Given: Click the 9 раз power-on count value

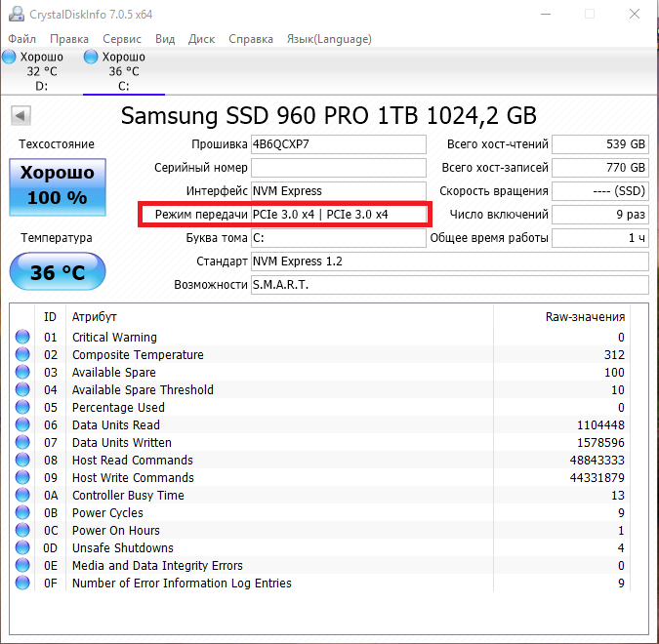Looking at the screenshot, I should pyautogui.click(x=600, y=215).
